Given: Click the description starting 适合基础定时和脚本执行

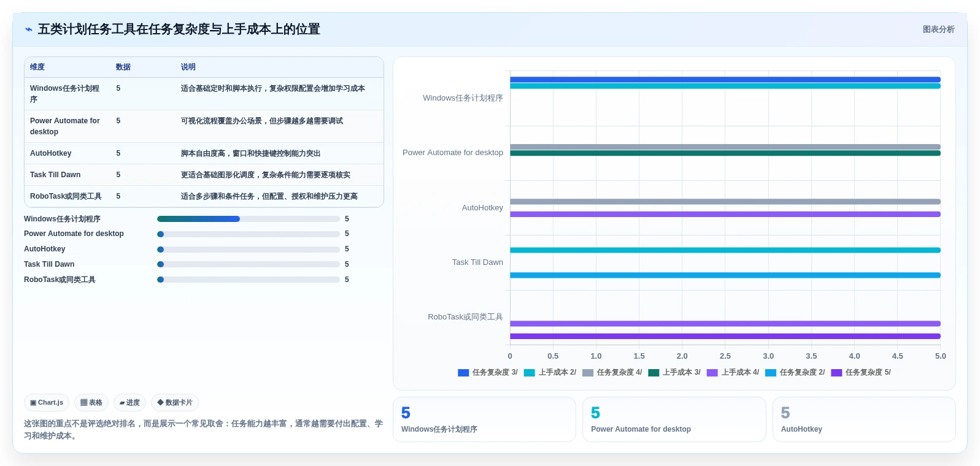Looking at the screenshot, I should point(273,88).
